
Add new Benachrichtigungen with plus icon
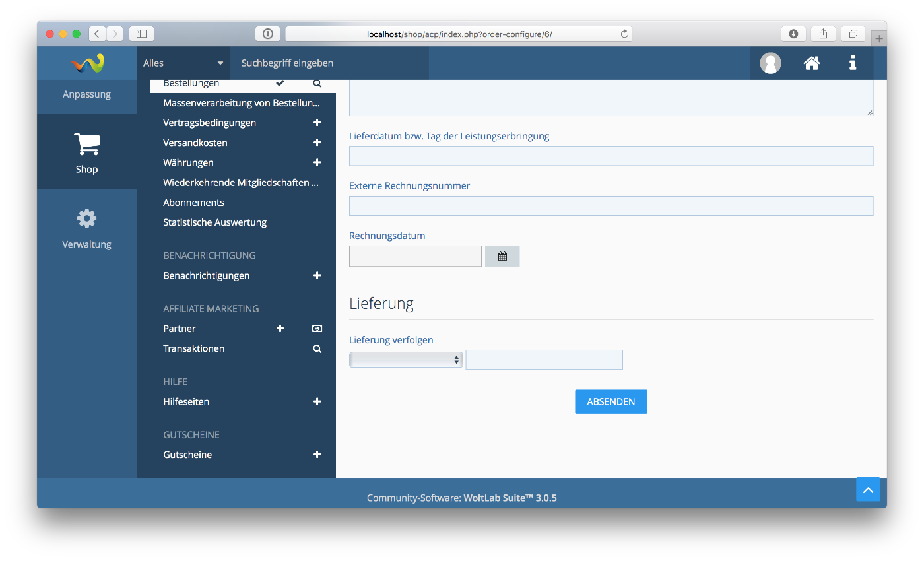(x=317, y=275)
